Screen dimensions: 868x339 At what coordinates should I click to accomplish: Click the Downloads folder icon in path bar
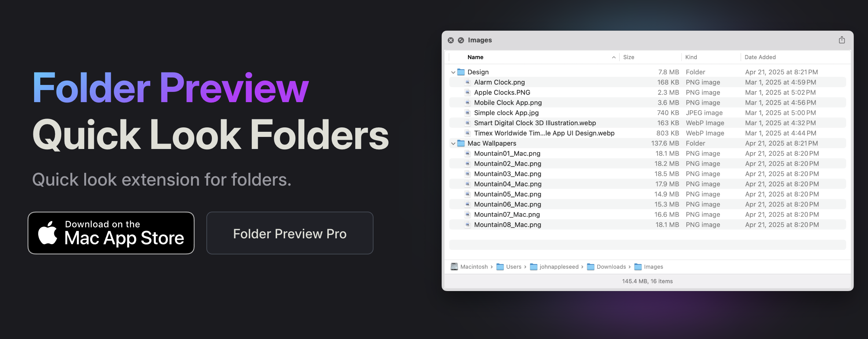591,267
